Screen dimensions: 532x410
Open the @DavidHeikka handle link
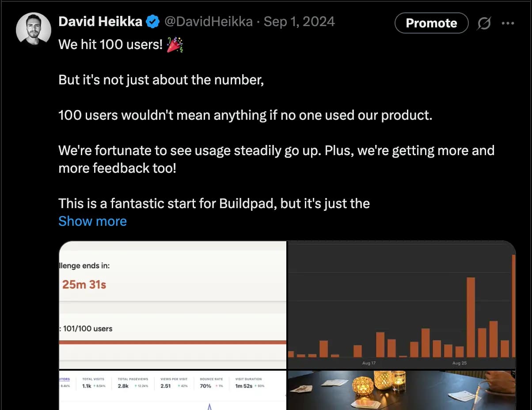click(209, 22)
